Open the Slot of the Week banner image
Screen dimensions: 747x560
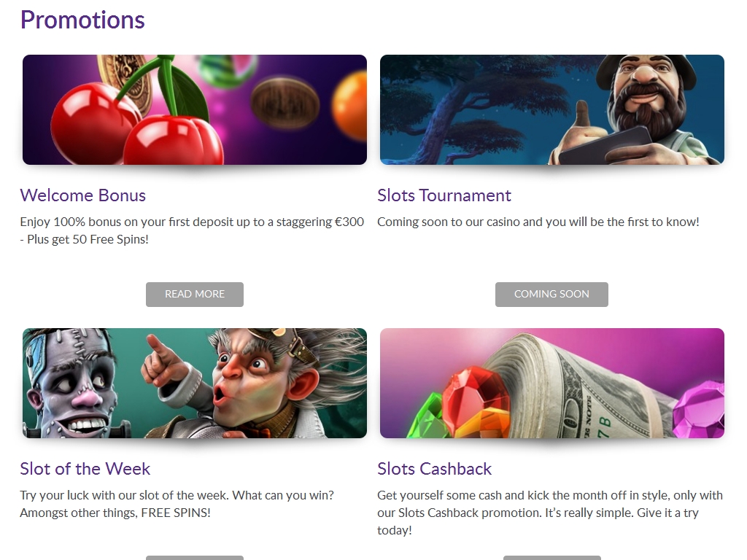click(x=195, y=383)
